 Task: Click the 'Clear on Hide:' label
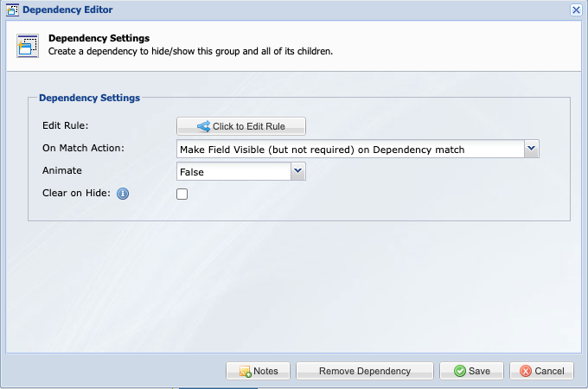(76, 193)
